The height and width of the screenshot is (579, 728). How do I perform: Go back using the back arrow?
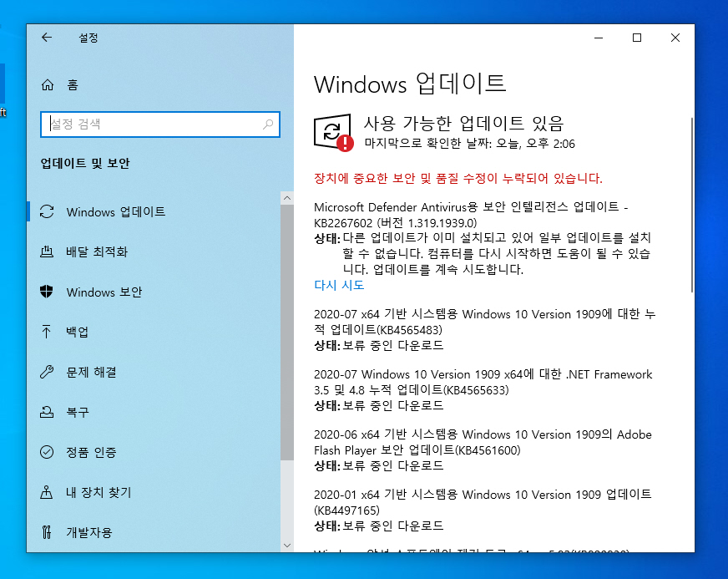(x=47, y=38)
